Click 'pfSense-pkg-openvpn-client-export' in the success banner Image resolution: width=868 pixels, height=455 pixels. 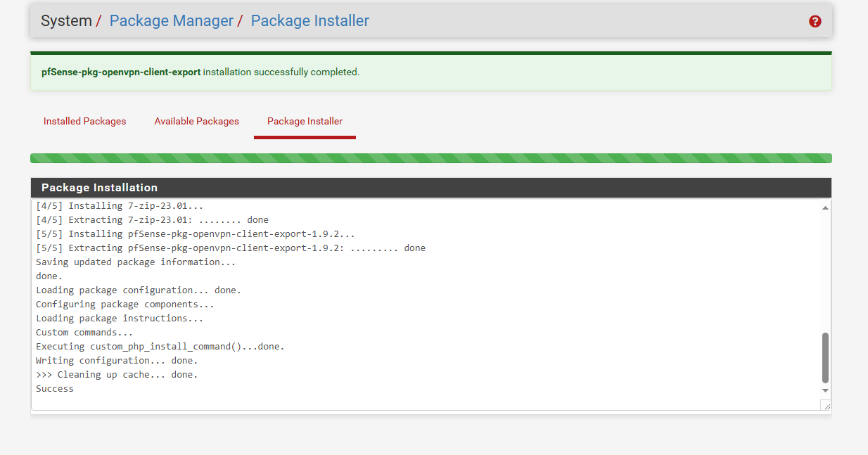[x=121, y=72]
